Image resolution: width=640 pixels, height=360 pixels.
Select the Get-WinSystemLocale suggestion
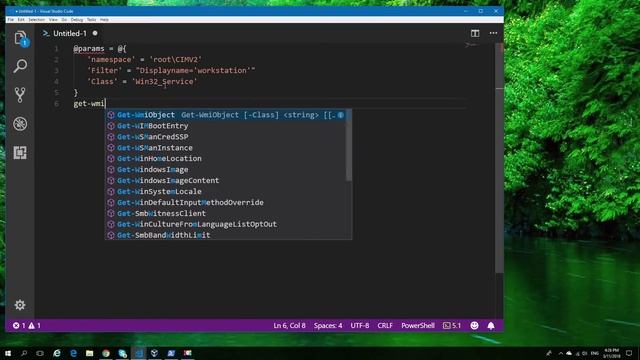[x=226, y=191]
